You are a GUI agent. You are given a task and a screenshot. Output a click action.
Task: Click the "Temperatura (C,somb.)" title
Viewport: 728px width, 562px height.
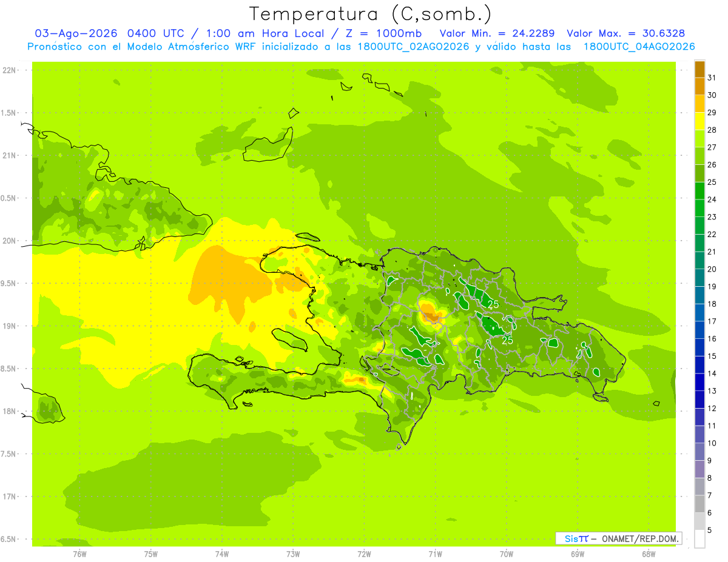[370, 14]
